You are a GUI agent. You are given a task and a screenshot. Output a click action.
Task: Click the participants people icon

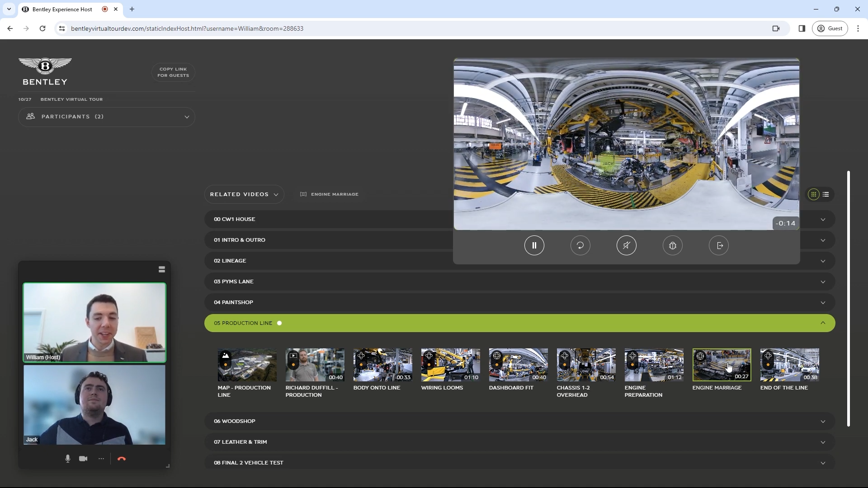point(30,116)
